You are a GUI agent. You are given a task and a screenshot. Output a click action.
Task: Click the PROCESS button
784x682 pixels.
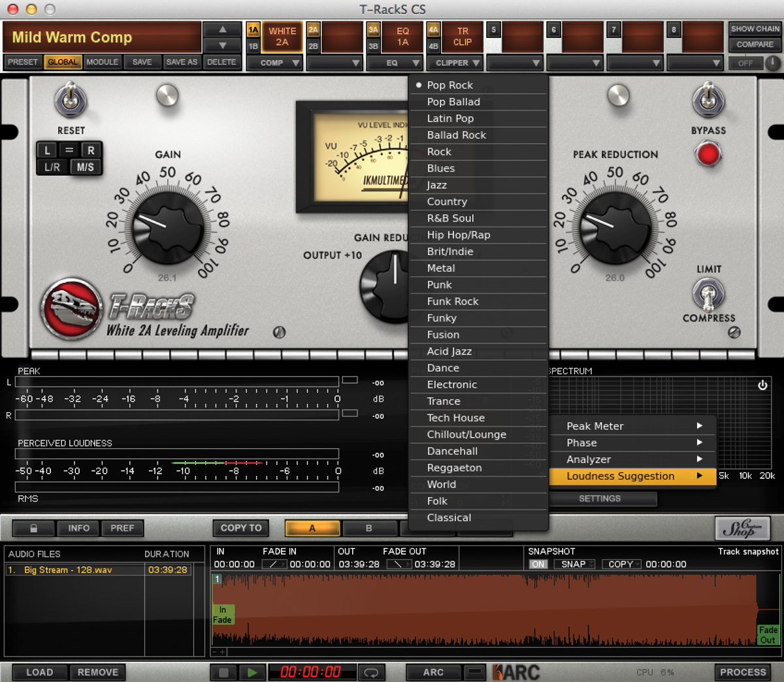tap(743, 672)
